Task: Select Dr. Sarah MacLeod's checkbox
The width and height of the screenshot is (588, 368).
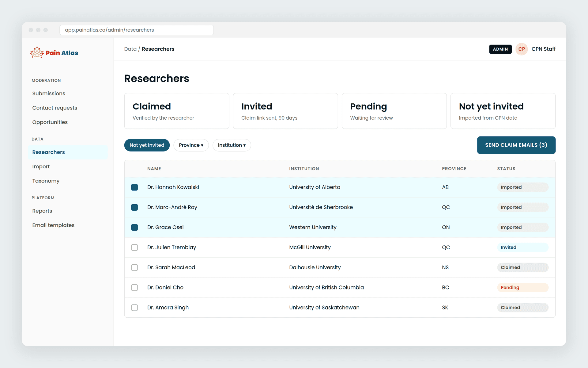Action: 134,267
